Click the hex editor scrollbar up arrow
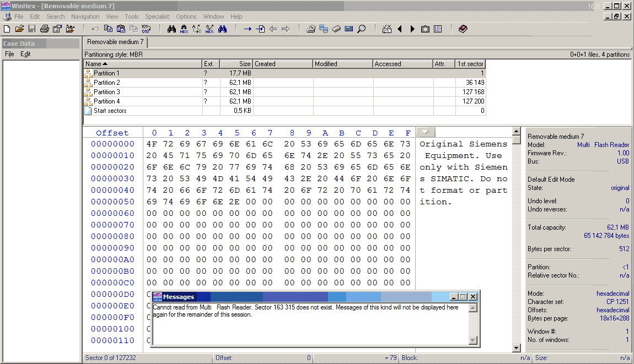 (x=517, y=131)
